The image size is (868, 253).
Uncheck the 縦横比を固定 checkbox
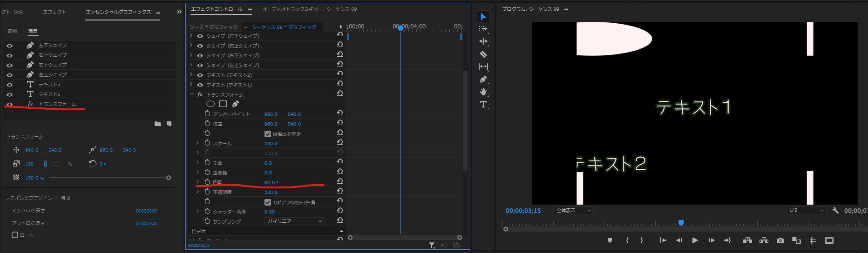point(268,133)
